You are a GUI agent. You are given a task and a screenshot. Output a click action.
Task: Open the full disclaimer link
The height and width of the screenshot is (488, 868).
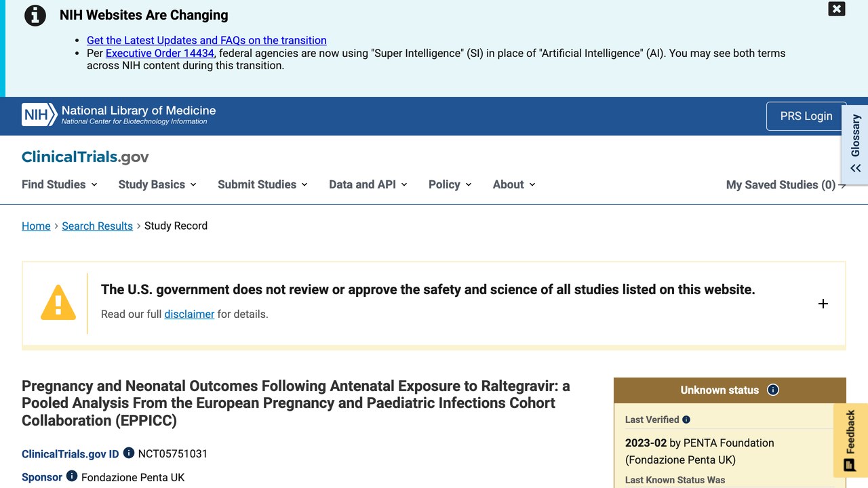coord(189,314)
